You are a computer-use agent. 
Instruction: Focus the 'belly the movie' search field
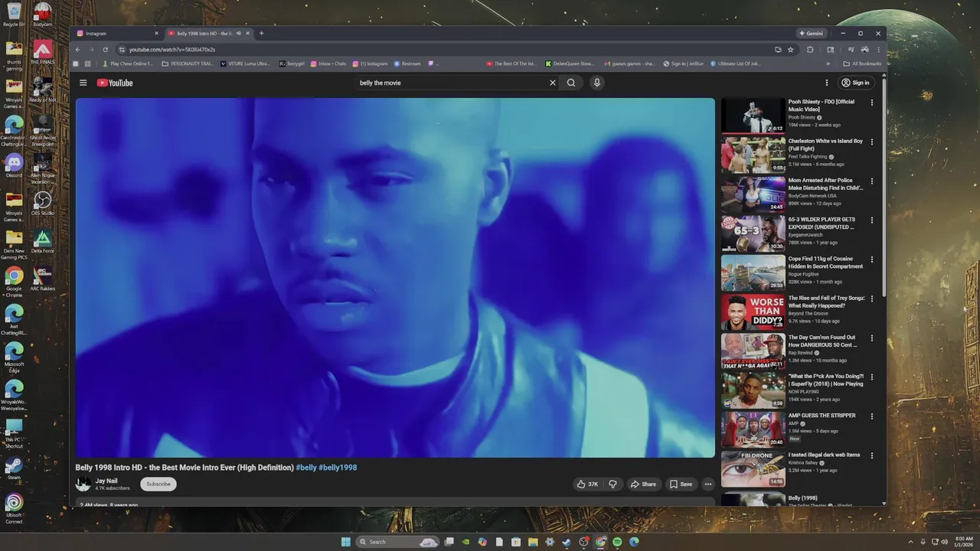[452, 83]
